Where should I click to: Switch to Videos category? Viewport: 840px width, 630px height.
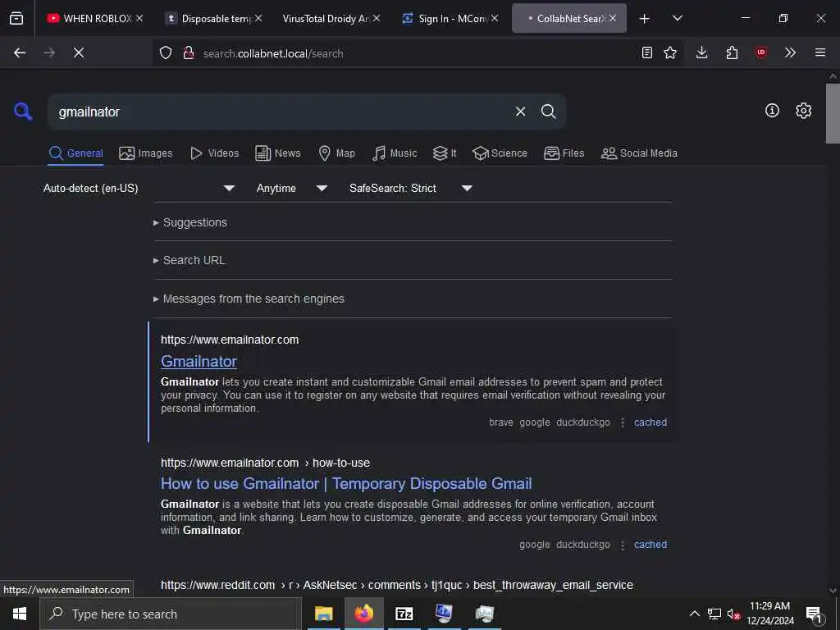pyautogui.click(x=214, y=153)
